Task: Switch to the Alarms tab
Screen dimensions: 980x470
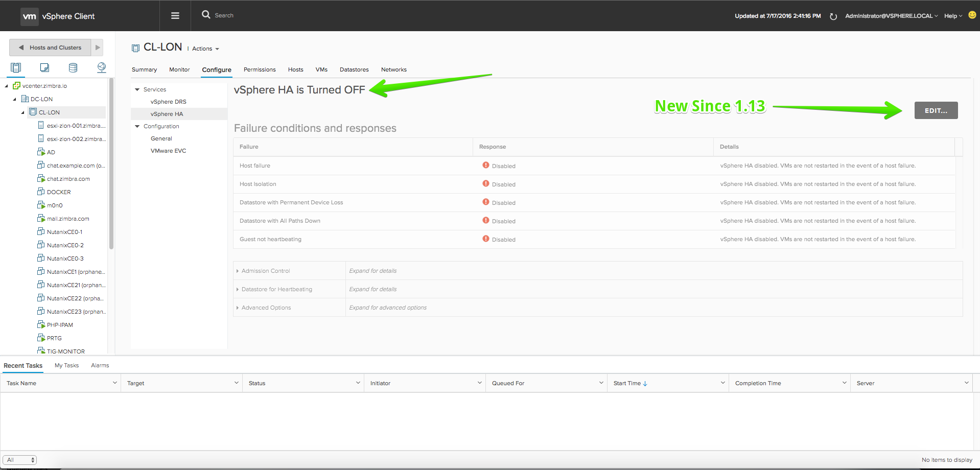Action: pos(100,365)
